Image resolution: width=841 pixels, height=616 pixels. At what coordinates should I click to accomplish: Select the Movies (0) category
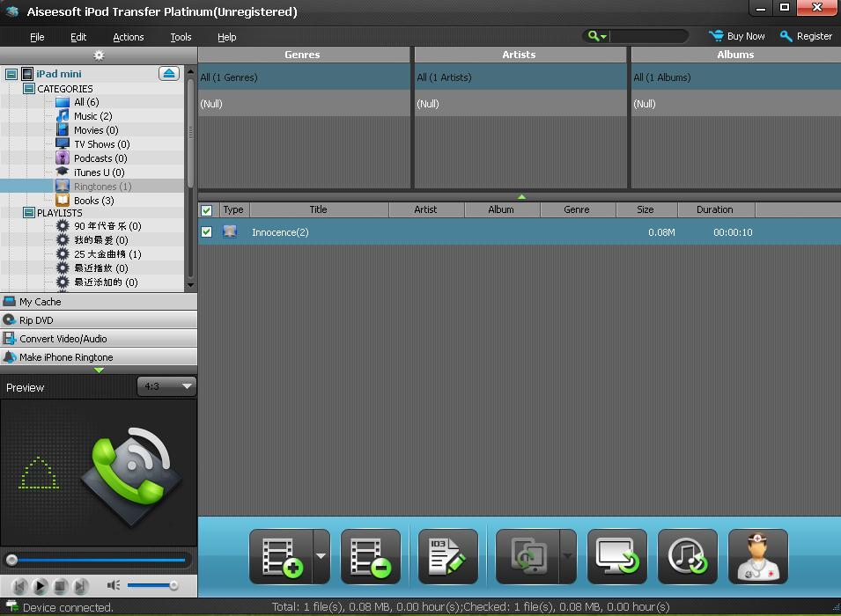tap(96, 130)
